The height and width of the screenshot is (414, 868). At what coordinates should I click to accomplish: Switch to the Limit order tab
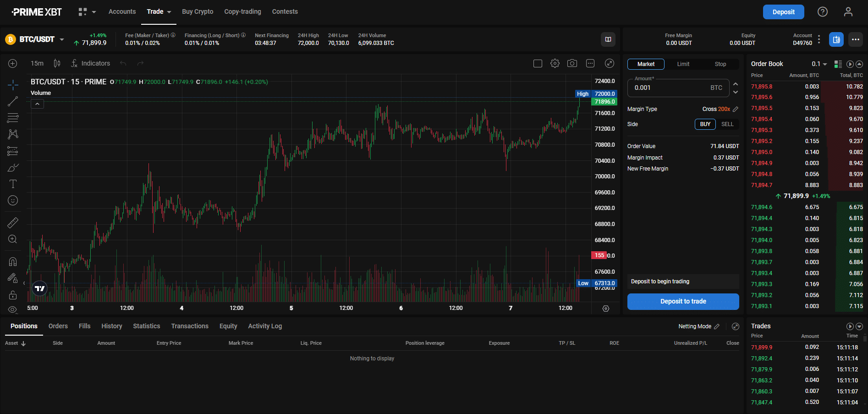click(683, 64)
